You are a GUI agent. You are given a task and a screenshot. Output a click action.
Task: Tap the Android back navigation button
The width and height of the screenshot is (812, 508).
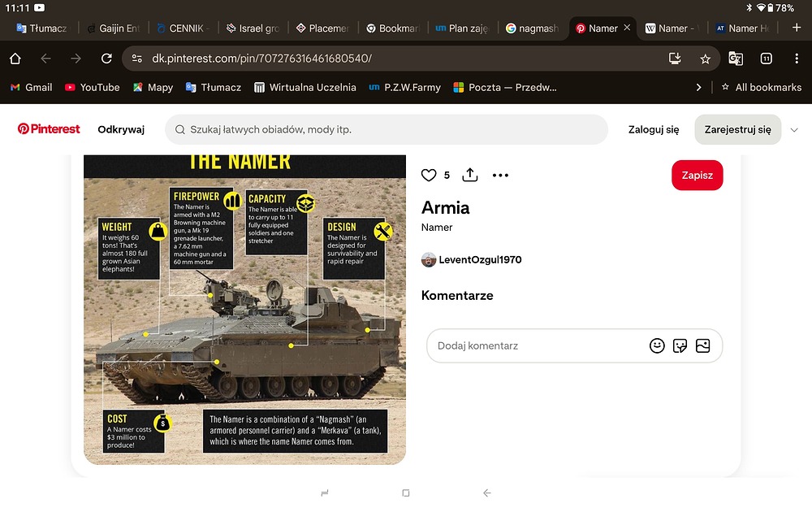pos(486,493)
